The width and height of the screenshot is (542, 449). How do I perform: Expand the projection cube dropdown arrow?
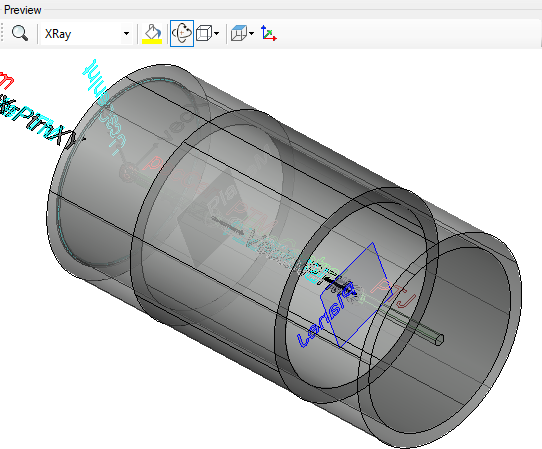coord(252,34)
